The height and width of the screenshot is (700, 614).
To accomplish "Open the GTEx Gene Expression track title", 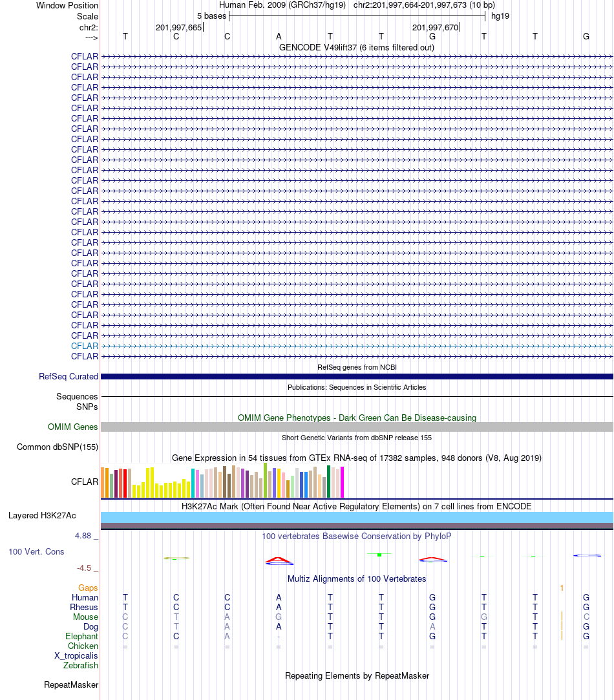I will click(x=357, y=458).
